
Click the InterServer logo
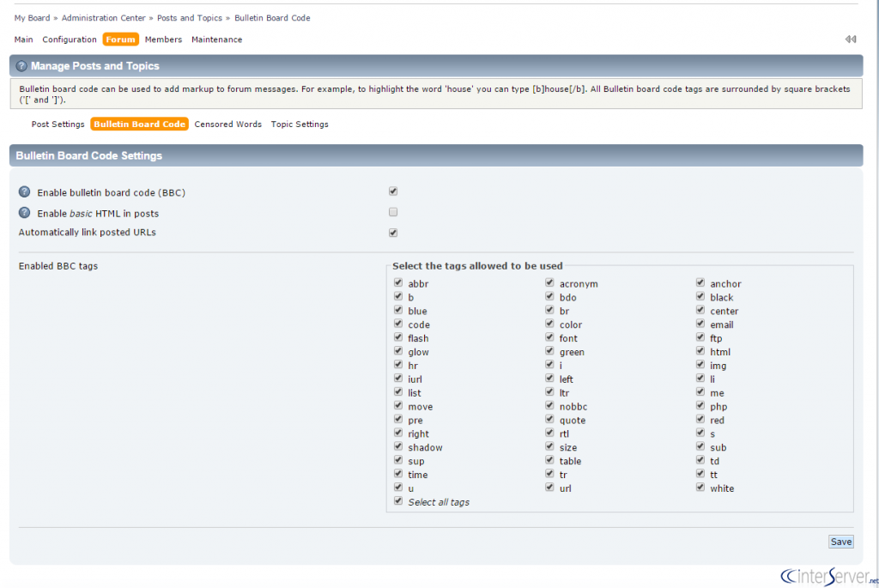click(x=828, y=576)
